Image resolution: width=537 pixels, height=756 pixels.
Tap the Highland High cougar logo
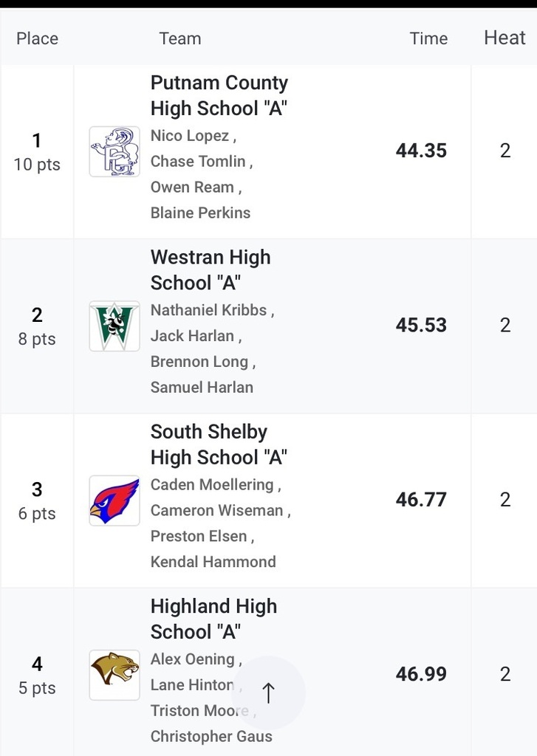pos(114,675)
